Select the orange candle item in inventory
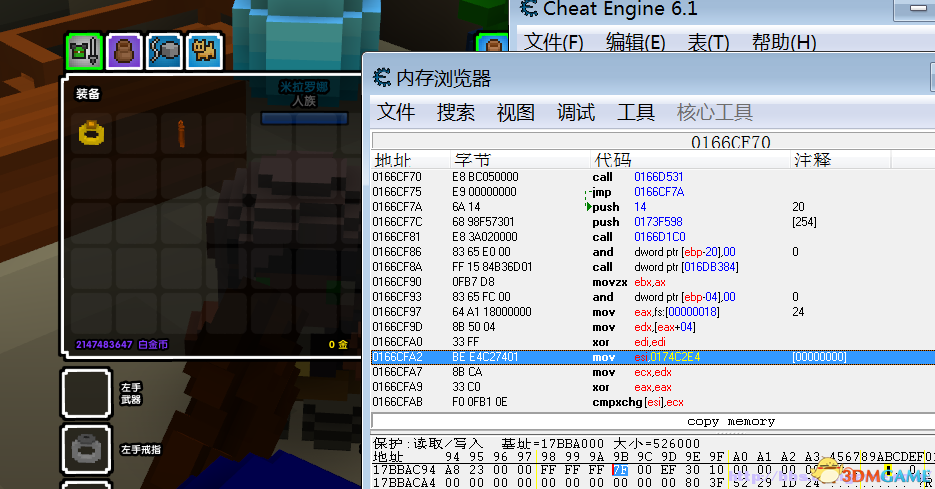This screenshot has height=489, width=935. pyautogui.click(x=181, y=134)
